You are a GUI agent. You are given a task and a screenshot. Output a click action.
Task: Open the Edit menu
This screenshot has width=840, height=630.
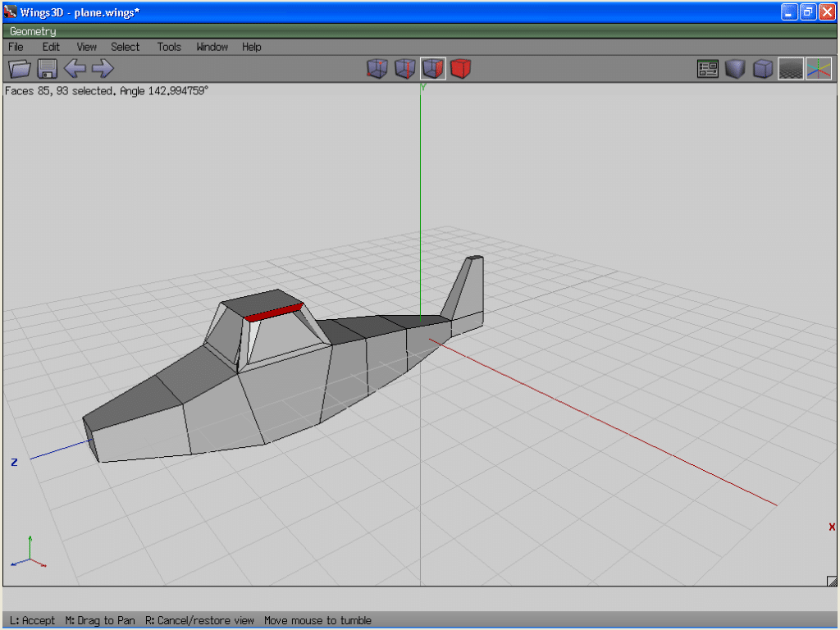tap(51, 47)
